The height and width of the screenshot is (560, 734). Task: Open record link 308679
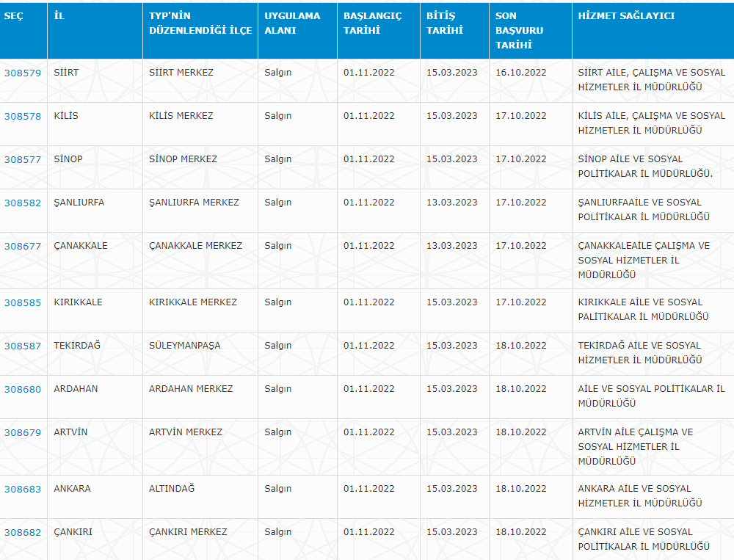[x=23, y=432]
